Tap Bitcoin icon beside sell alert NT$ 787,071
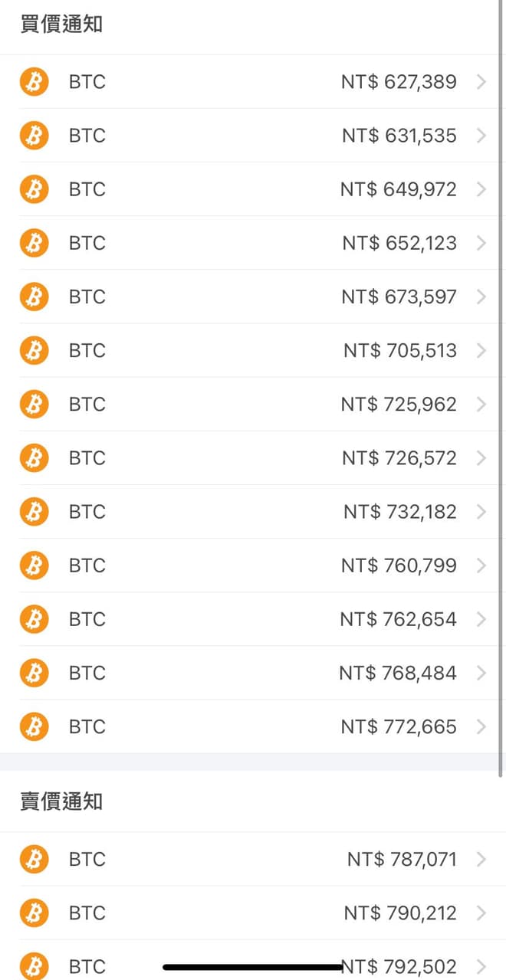The height and width of the screenshot is (980, 506). (34, 859)
